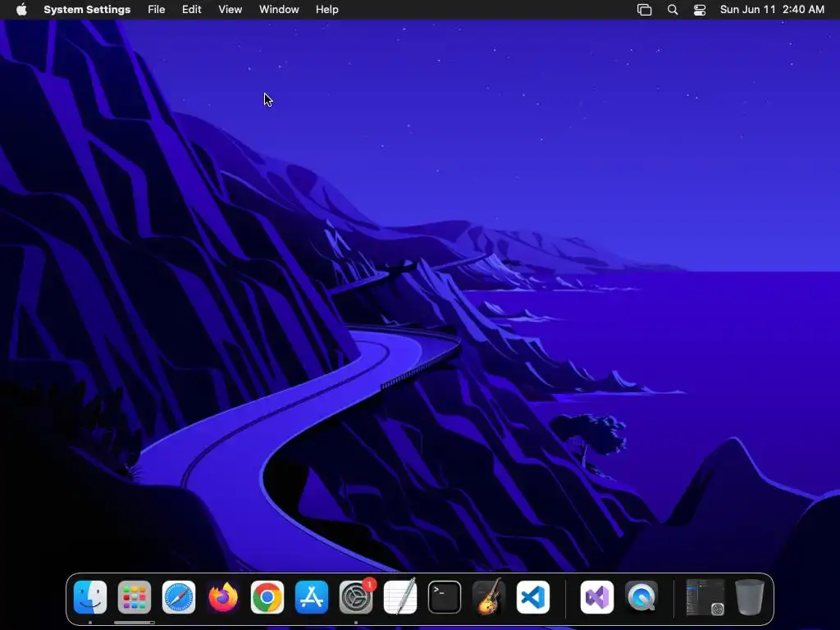Open the Trash in the Dock
The width and height of the screenshot is (840, 630).
[x=750, y=597]
